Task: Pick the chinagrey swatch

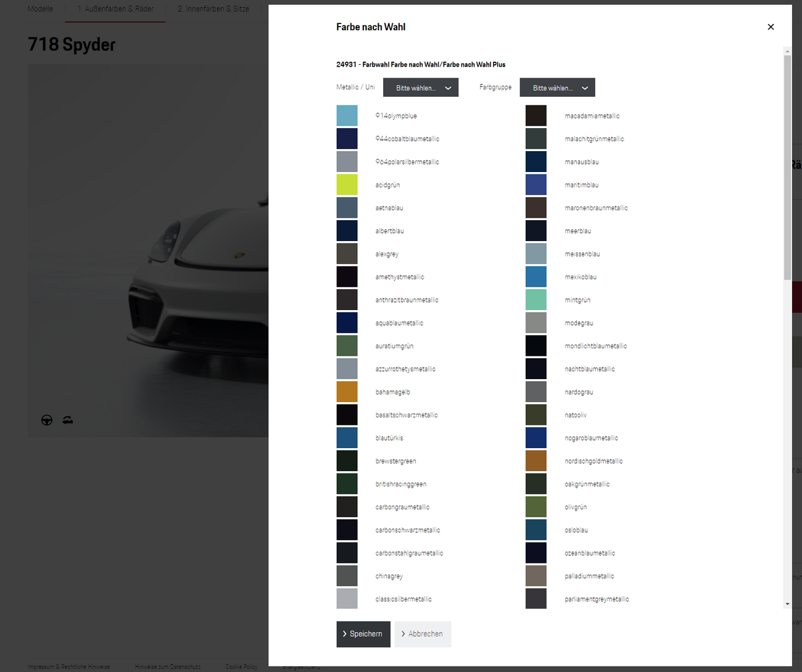Action: [x=347, y=576]
